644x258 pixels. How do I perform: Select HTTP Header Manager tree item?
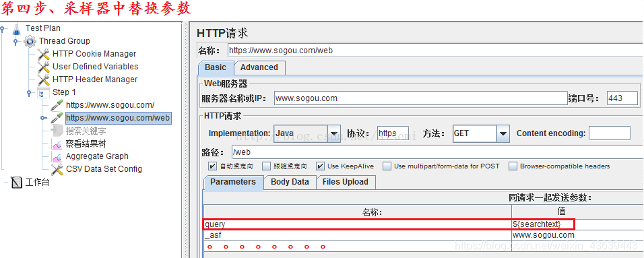(95, 79)
